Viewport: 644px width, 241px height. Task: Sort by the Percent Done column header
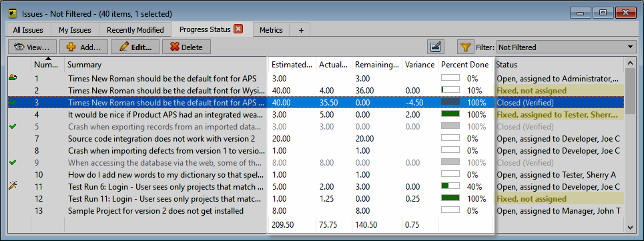point(465,65)
